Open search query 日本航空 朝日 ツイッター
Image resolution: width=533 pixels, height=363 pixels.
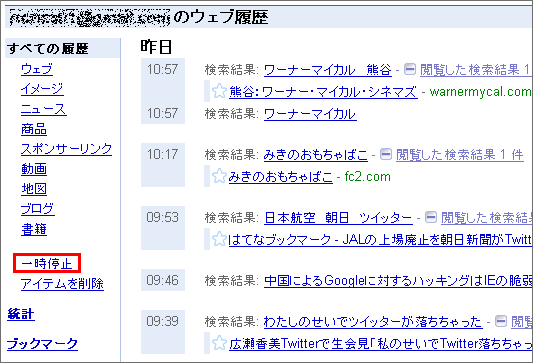(338, 218)
